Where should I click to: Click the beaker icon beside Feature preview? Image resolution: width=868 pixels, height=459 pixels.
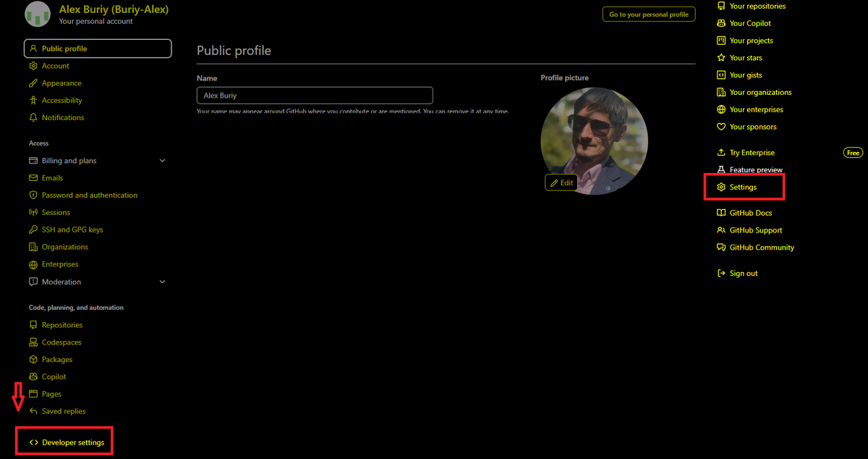(721, 170)
